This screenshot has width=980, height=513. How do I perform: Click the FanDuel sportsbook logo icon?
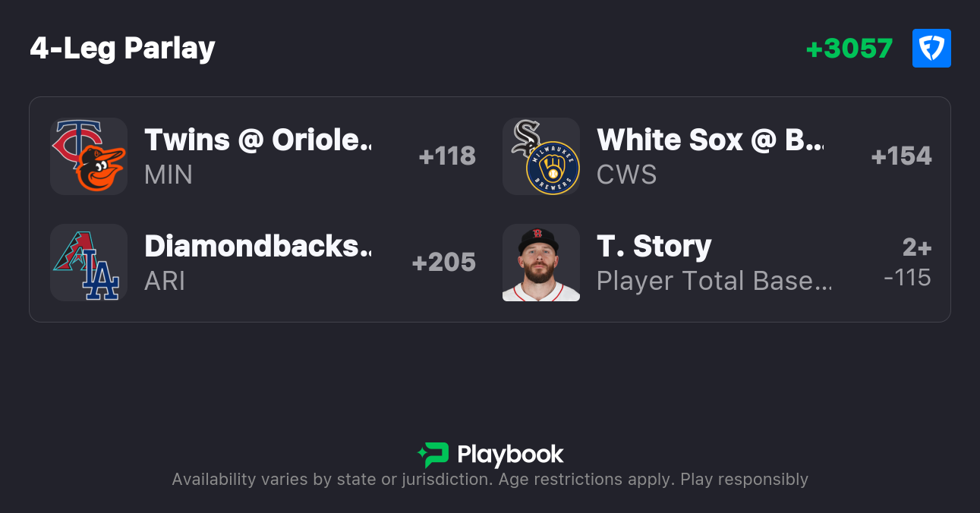[931, 49]
